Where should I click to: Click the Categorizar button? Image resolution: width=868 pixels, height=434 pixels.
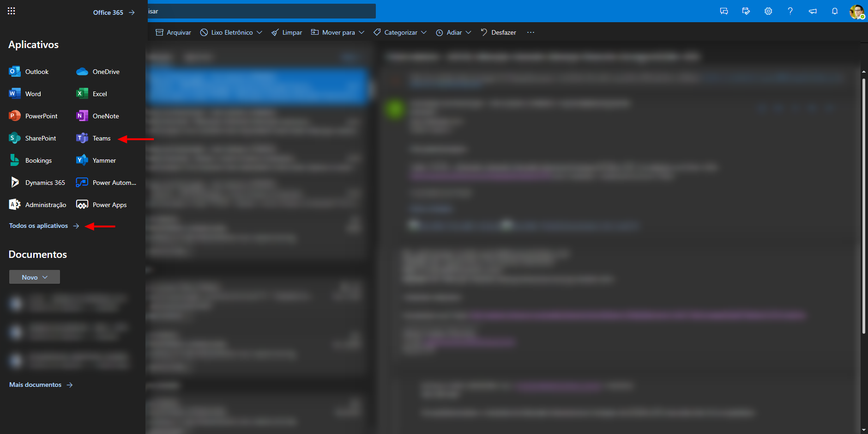point(395,32)
